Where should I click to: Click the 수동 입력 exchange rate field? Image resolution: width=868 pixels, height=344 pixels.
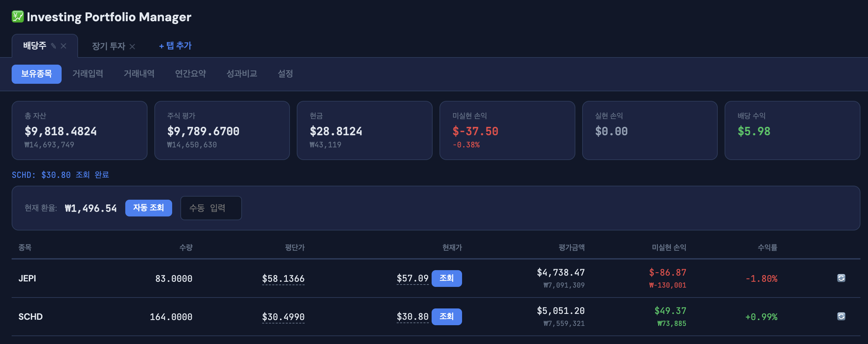[211, 208]
